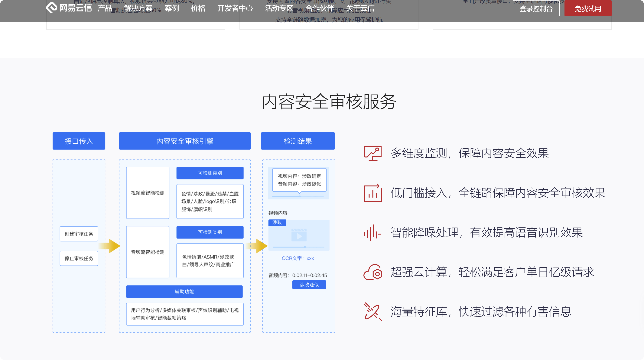Click the red 免费试用 button
This screenshot has height=360, width=644.
588,8
